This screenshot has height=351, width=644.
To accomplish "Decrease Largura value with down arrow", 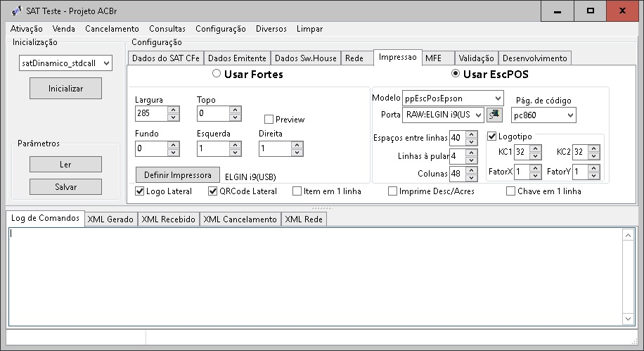I will tap(174, 117).
